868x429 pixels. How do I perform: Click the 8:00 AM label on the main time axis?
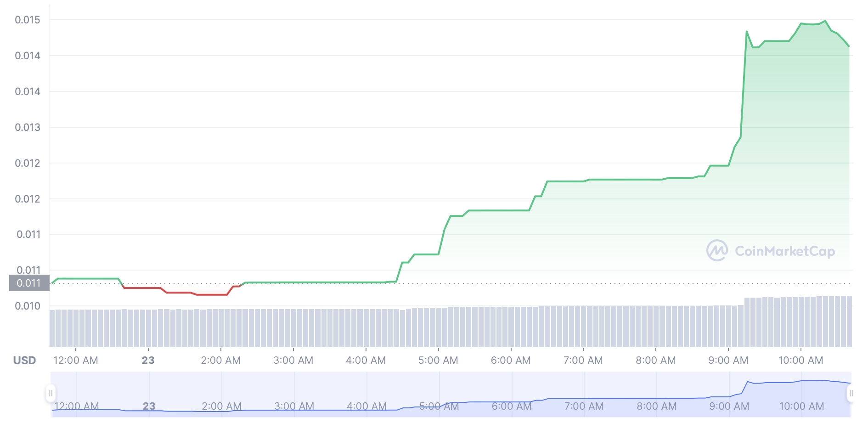pos(656,361)
